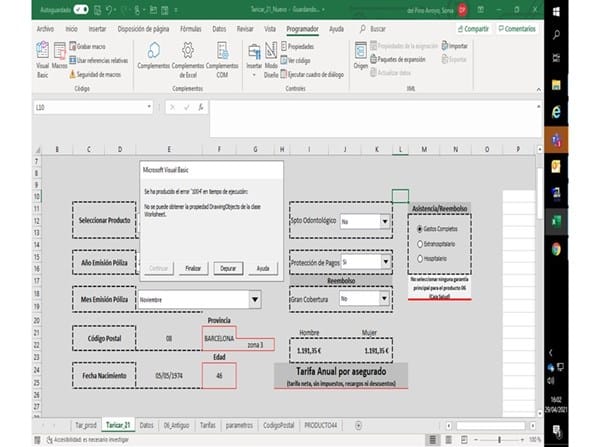This screenshot has width=600, height=447.
Task: Expand the Mes Emisión Póliza dropdown
Action: (255, 298)
